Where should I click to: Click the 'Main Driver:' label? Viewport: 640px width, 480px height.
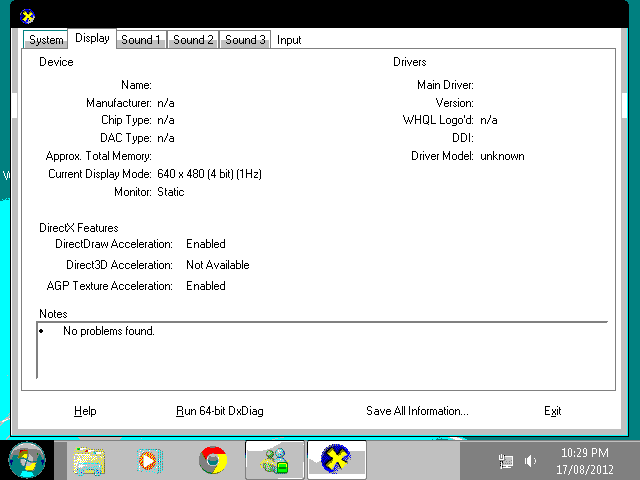(445, 85)
